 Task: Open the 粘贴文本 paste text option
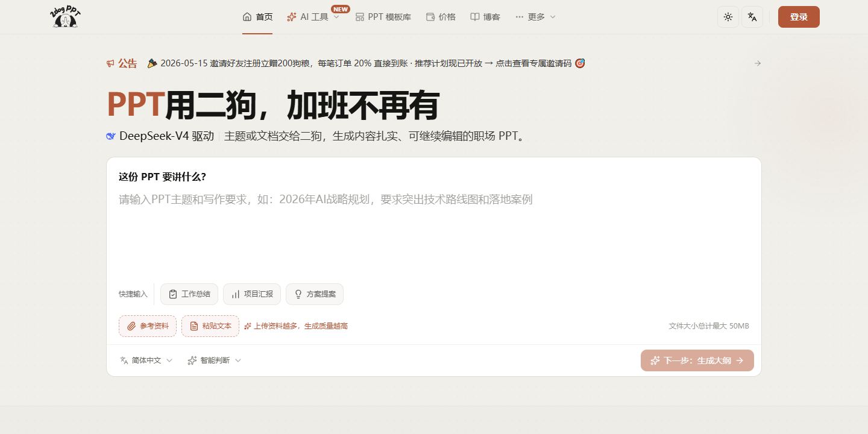point(210,326)
